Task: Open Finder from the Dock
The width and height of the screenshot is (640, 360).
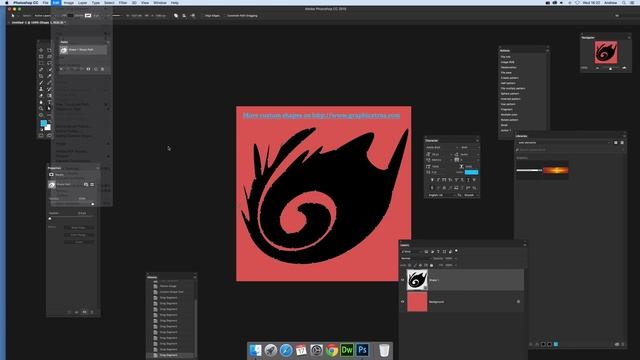Action: click(256, 350)
